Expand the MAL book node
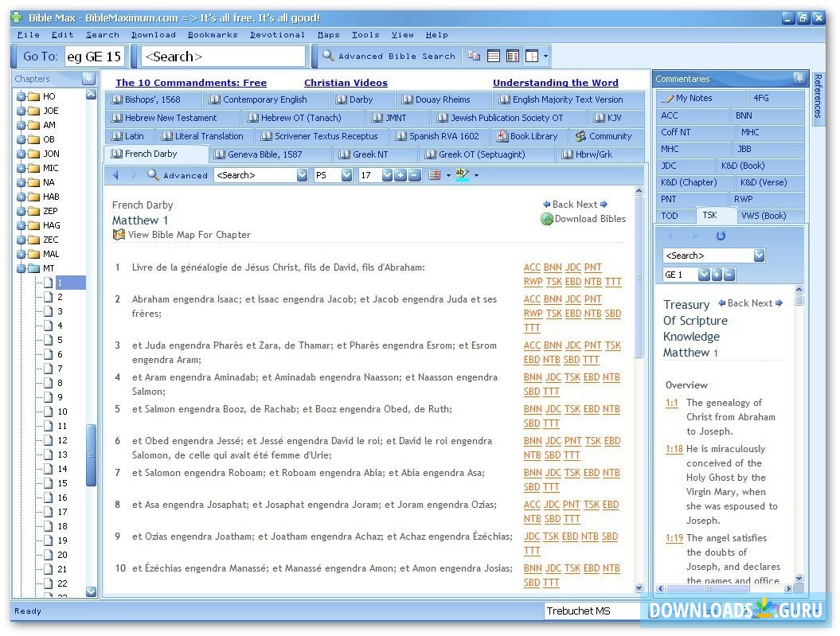840x636 pixels. tap(21, 254)
